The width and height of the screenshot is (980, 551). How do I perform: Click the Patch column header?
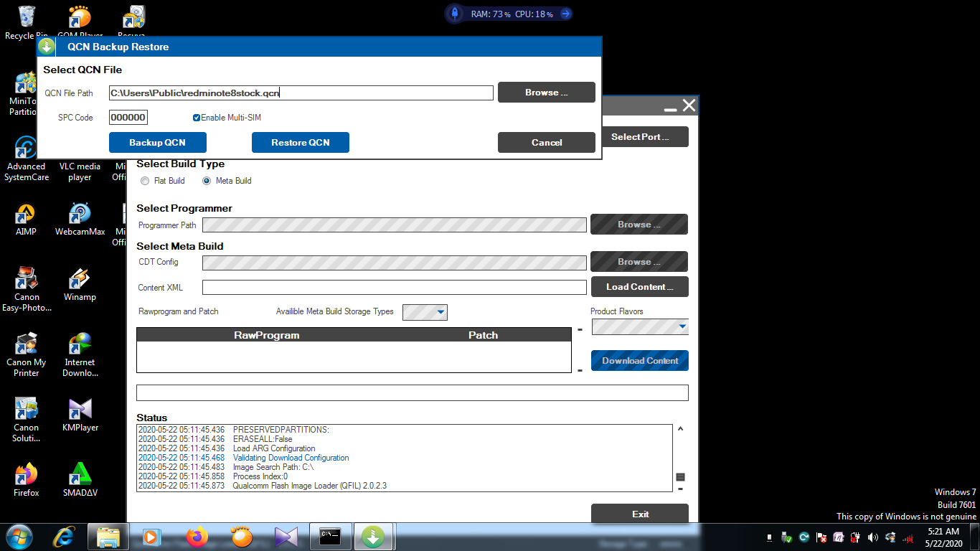483,335
